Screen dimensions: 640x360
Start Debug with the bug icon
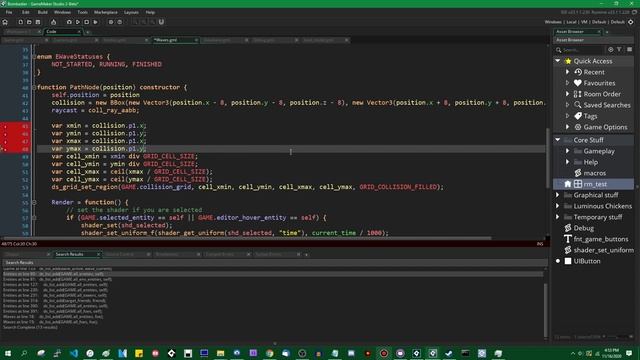click(x=69, y=22)
